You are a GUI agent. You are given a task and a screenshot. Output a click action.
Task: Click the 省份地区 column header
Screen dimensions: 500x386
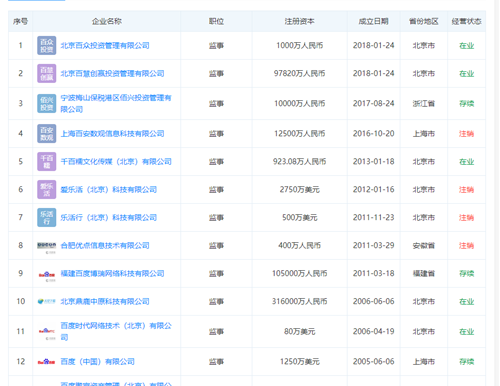(424, 22)
